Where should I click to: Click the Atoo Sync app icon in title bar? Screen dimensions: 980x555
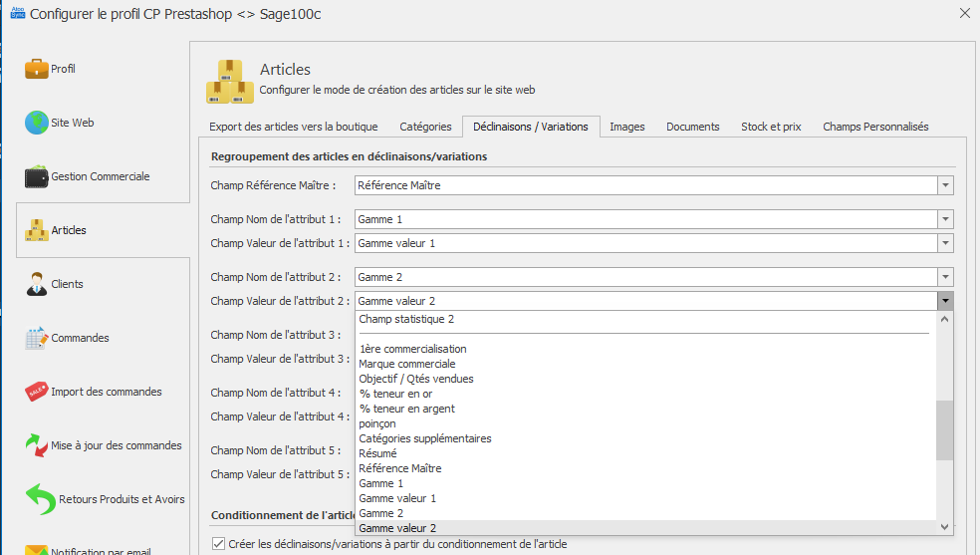point(18,13)
